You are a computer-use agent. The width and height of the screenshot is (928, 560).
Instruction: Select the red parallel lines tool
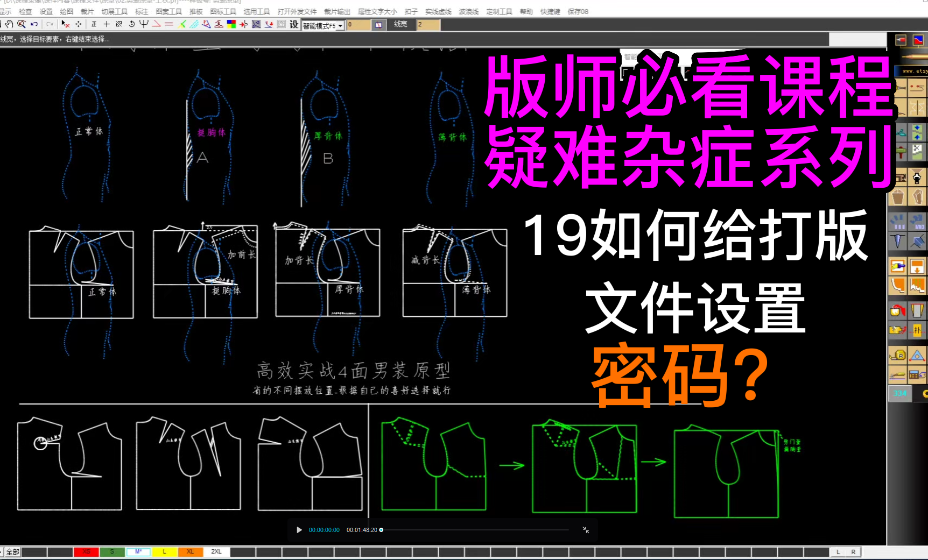tap(169, 24)
